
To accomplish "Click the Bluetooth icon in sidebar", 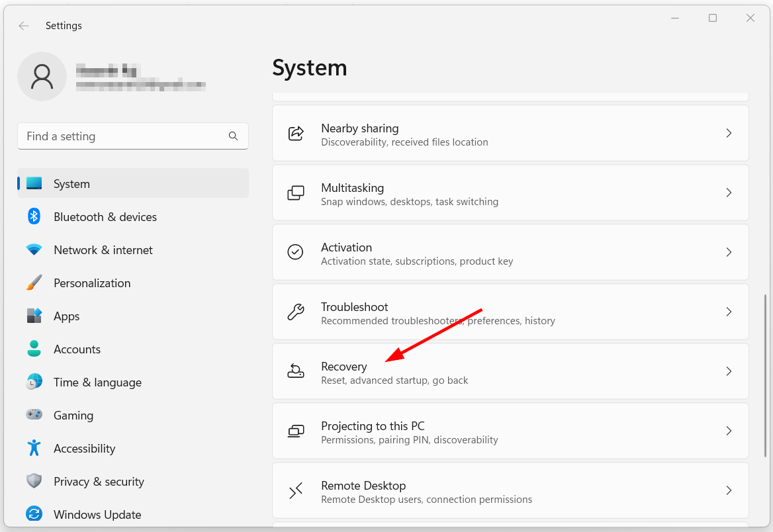I will click(x=34, y=216).
